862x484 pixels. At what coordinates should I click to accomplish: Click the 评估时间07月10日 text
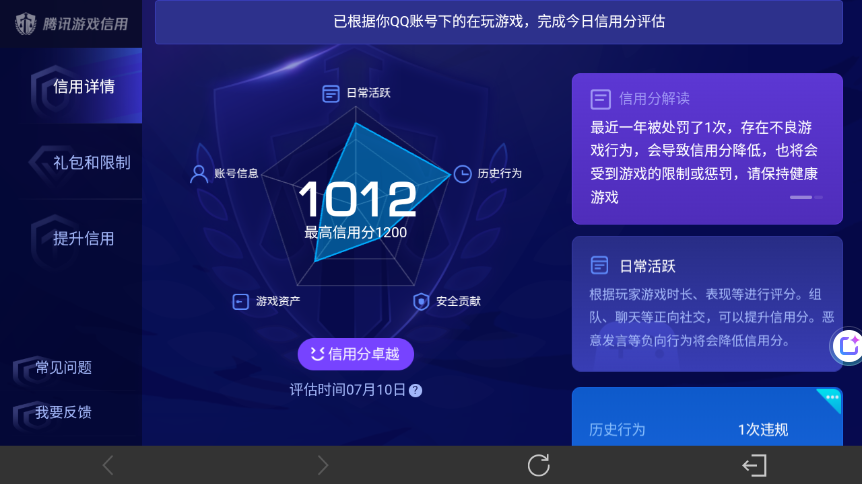pos(347,390)
